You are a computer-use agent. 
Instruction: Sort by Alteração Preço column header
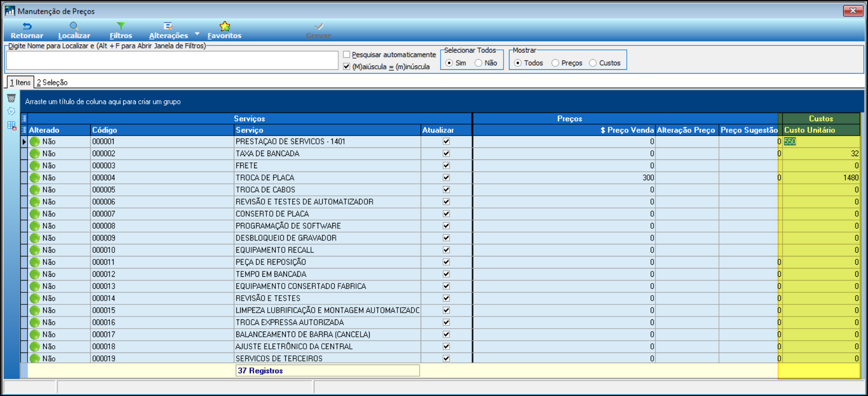tap(687, 130)
